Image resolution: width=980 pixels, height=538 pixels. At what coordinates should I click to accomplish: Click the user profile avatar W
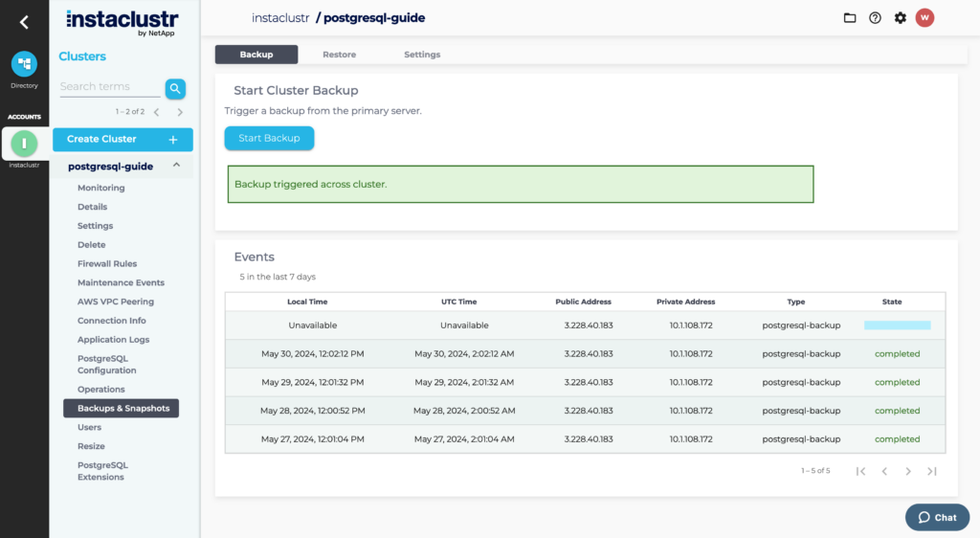pyautogui.click(x=924, y=18)
